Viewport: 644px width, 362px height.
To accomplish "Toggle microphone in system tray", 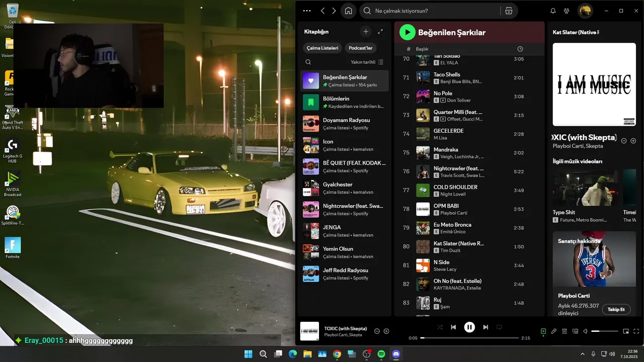I will click(594, 354).
